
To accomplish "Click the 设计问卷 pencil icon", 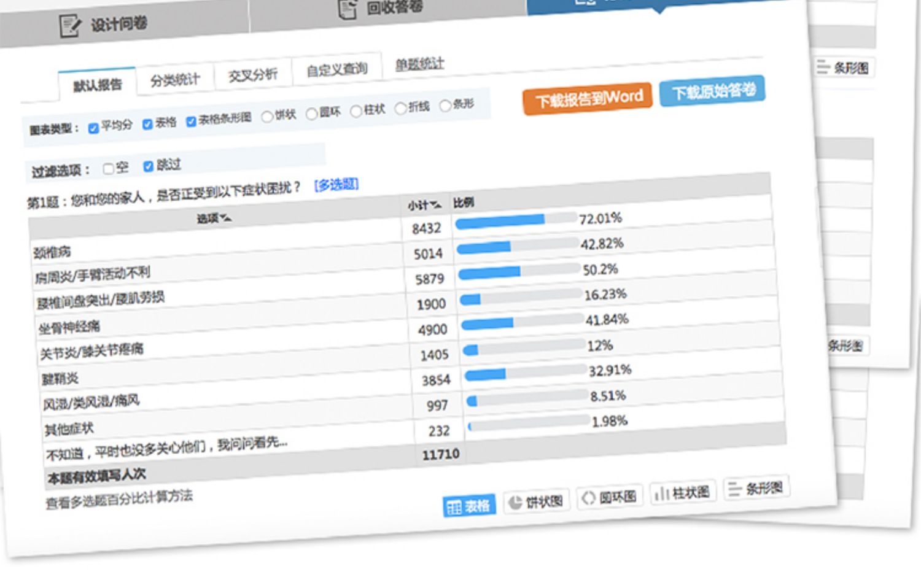I will point(69,26).
